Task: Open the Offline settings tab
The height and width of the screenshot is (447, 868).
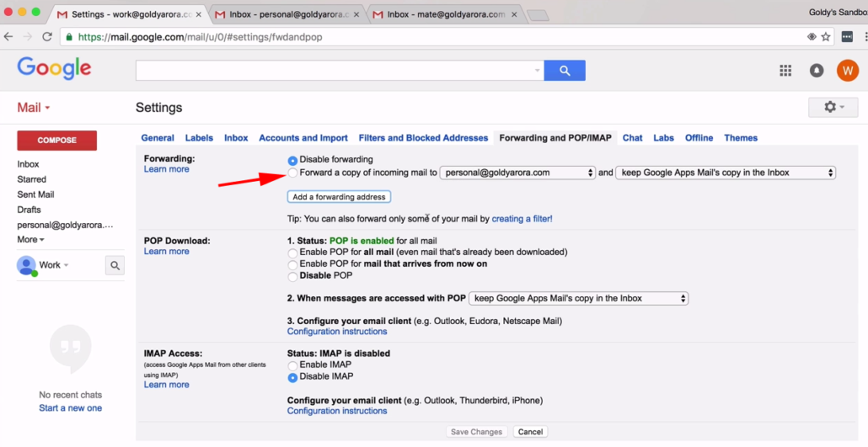Action: click(699, 138)
